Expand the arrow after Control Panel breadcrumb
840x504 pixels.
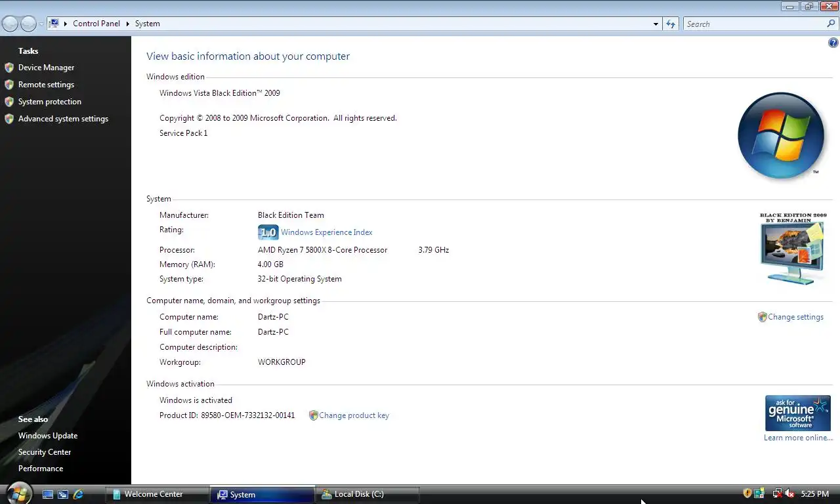pyautogui.click(x=128, y=24)
